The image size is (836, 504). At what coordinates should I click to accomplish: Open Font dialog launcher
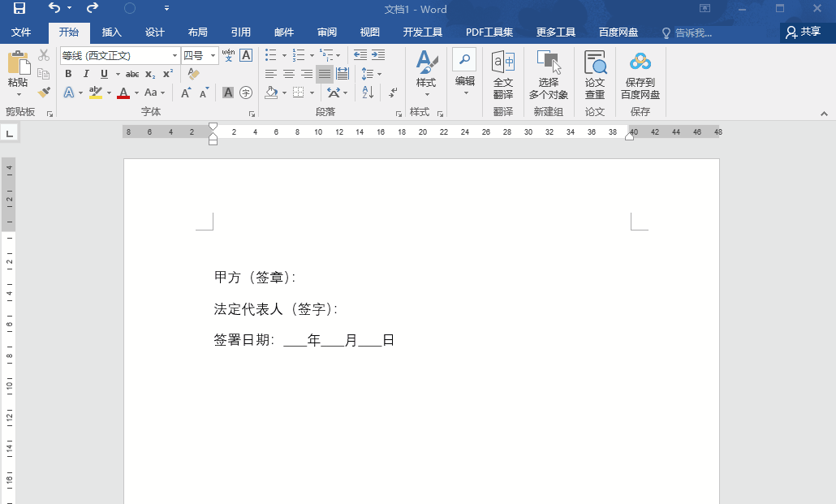(x=252, y=114)
